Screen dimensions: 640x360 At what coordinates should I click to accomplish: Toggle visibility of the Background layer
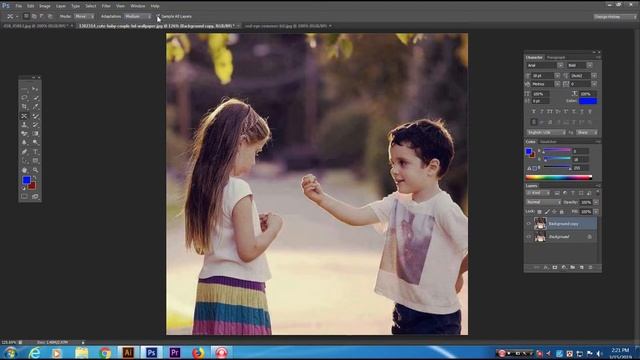click(529, 237)
